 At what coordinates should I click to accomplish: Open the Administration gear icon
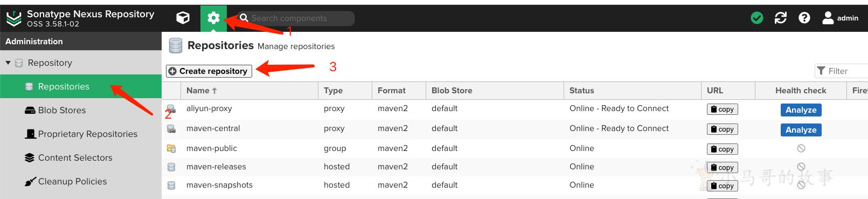pyautogui.click(x=213, y=18)
